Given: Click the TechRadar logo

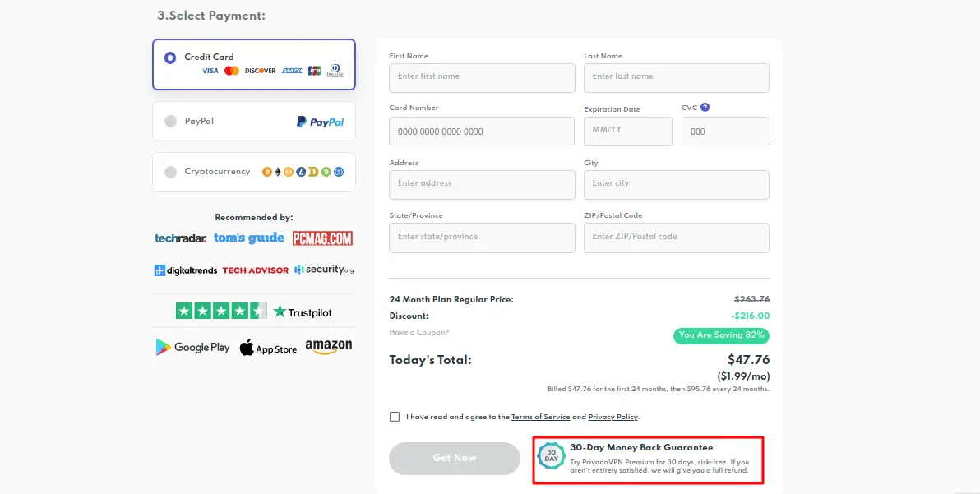Looking at the screenshot, I should click(x=180, y=238).
